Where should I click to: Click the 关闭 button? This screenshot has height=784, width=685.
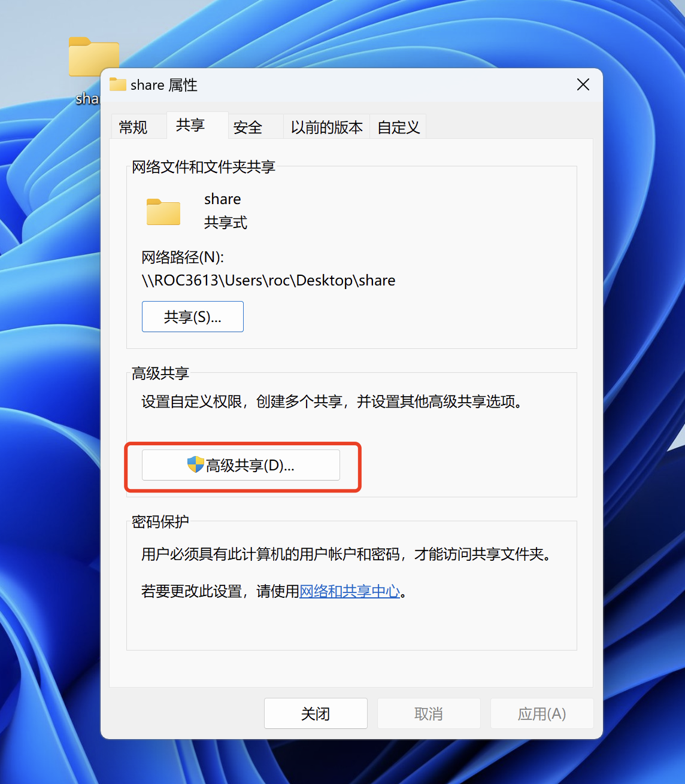tap(316, 713)
